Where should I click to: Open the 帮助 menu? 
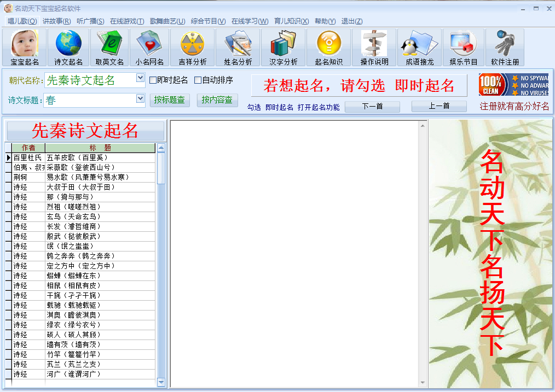[325, 21]
